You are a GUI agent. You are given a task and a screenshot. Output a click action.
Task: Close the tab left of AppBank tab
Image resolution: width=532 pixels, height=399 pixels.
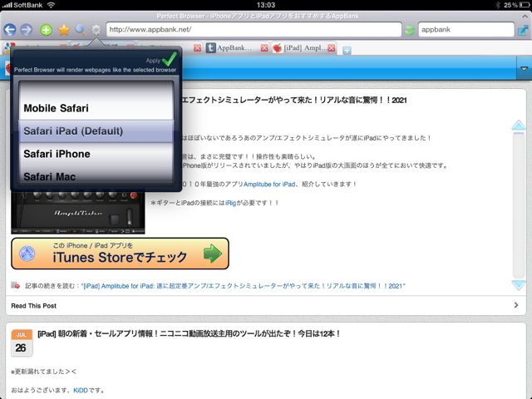pyautogui.click(x=197, y=48)
